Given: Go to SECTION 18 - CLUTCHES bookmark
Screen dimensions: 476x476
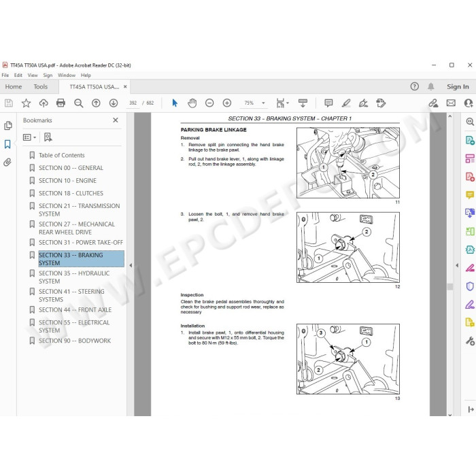Looking at the screenshot, I should tap(71, 193).
